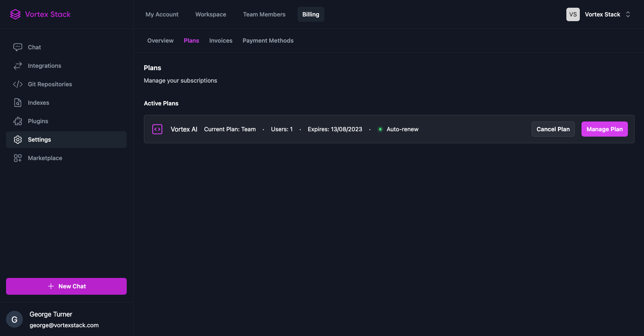Click the Git Repositories code icon
644x336 pixels.
(x=18, y=84)
